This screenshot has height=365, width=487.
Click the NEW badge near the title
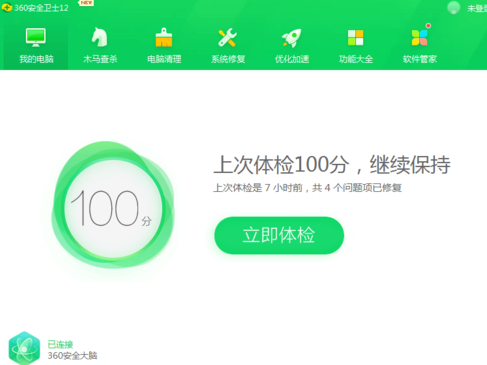[x=86, y=3]
